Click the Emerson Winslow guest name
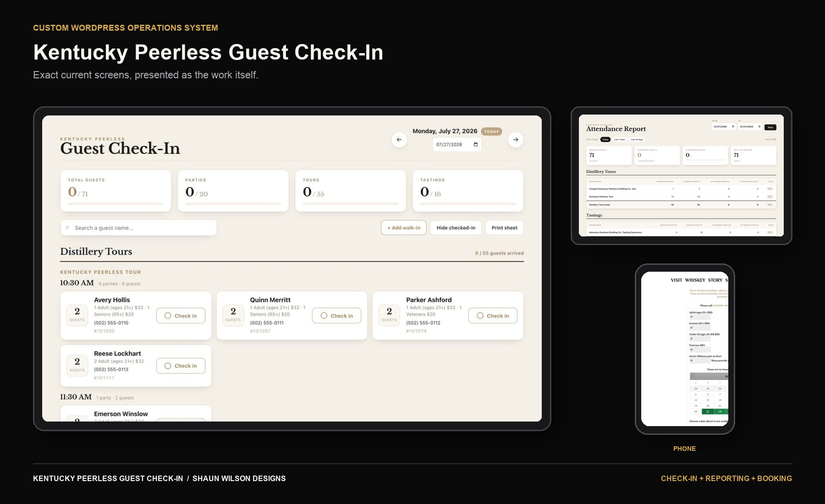 121,414
